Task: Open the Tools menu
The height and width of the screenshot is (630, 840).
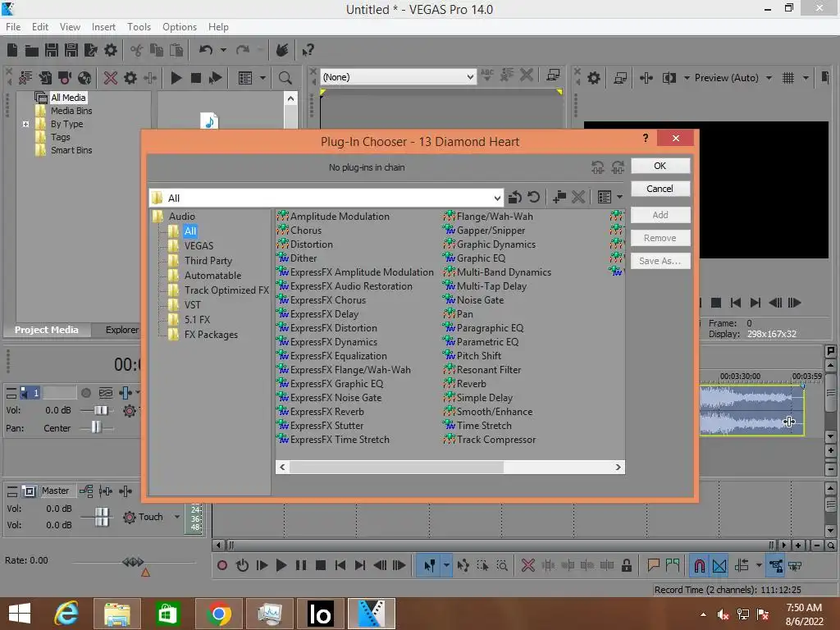Action: [x=139, y=27]
